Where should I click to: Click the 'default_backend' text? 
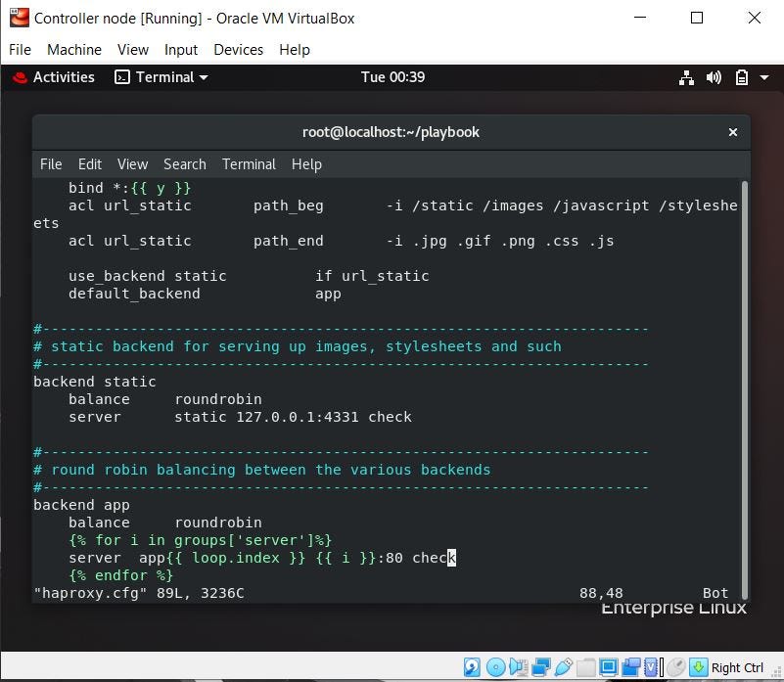coord(134,294)
